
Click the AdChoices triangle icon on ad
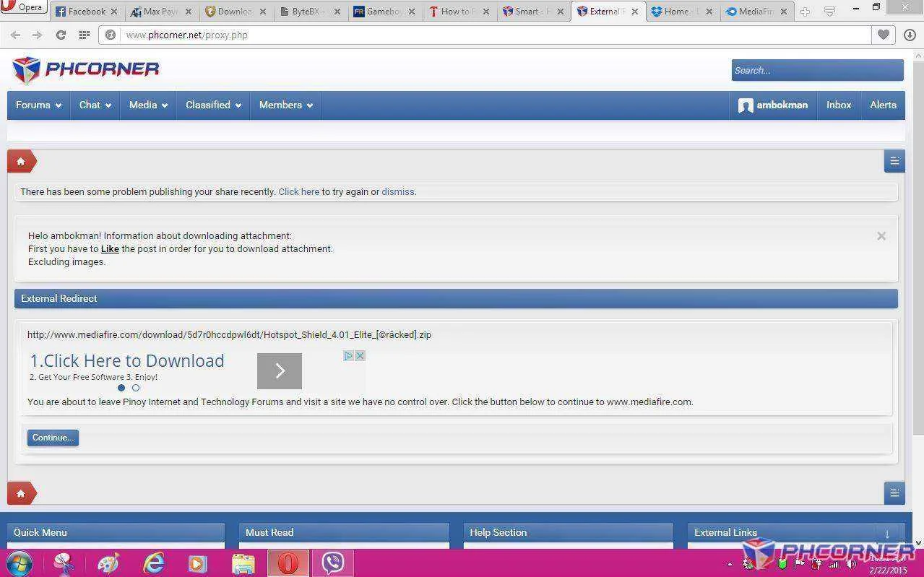348,356
